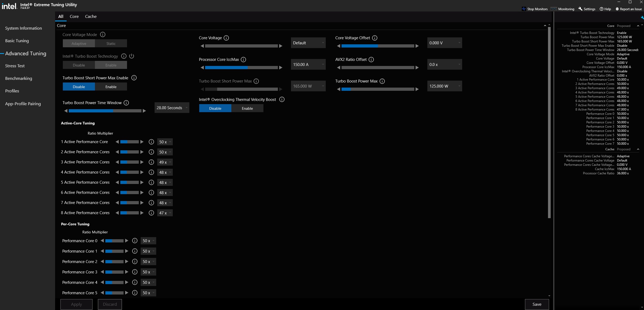Viewport: 644px width, 310px height.
Task: Show info for Performance Core 3
Action: pos(135,272)
